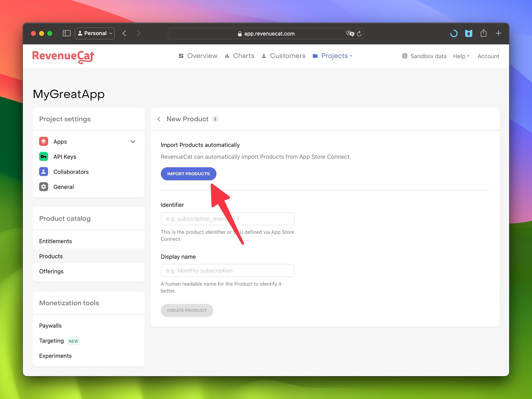This screenshot has width=532, height=399.
Task: Open the Personal profile dropdown
Action: (x=95, y=33)
